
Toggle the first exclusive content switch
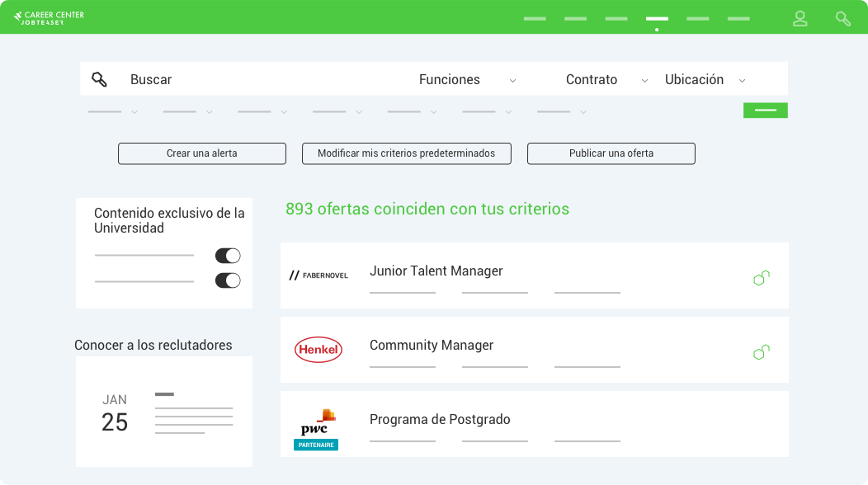pyautogui.click(x=228, y=256)
